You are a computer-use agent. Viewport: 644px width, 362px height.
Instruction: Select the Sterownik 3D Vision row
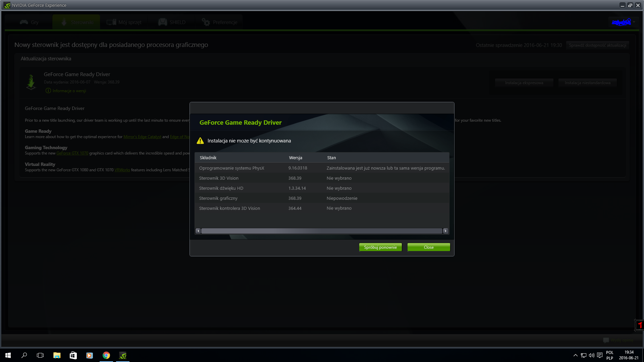322,178
